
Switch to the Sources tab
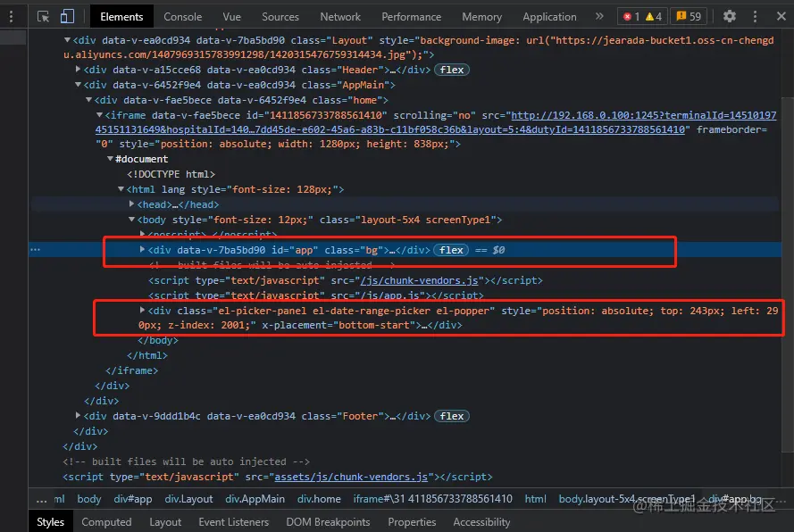pos(280,17)
